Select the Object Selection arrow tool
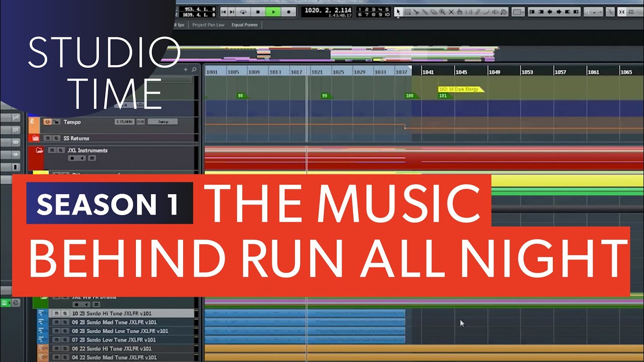Screen dimensions: 644x362 click(x=399, y=11)
